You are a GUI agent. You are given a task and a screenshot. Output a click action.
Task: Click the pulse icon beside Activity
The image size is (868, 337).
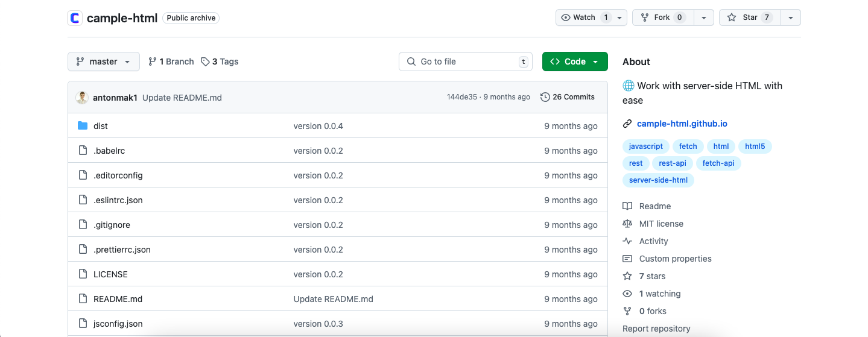tap(627, 241)
